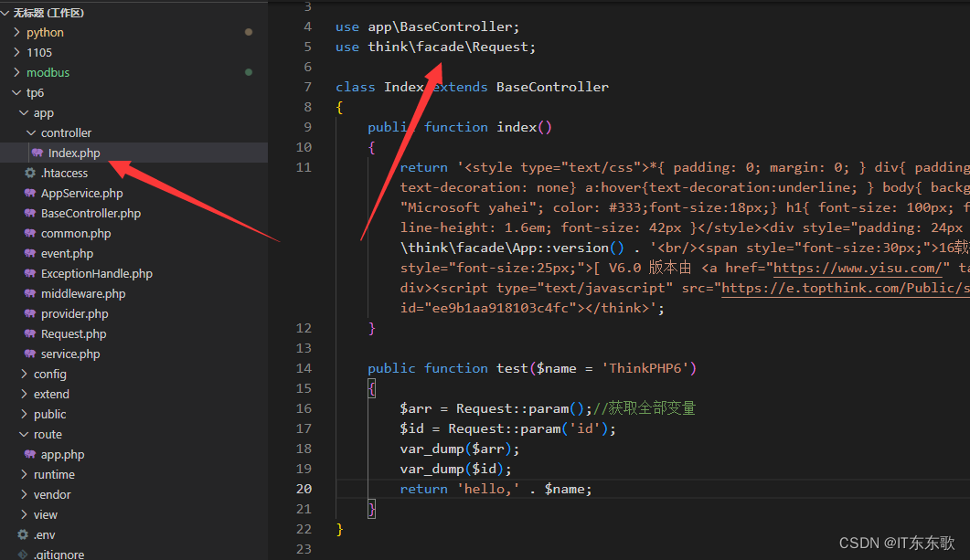Viewport: 970px width, 560px height.
Task: Click the gear icon beside .htaccess
Action: pos(29,173)
